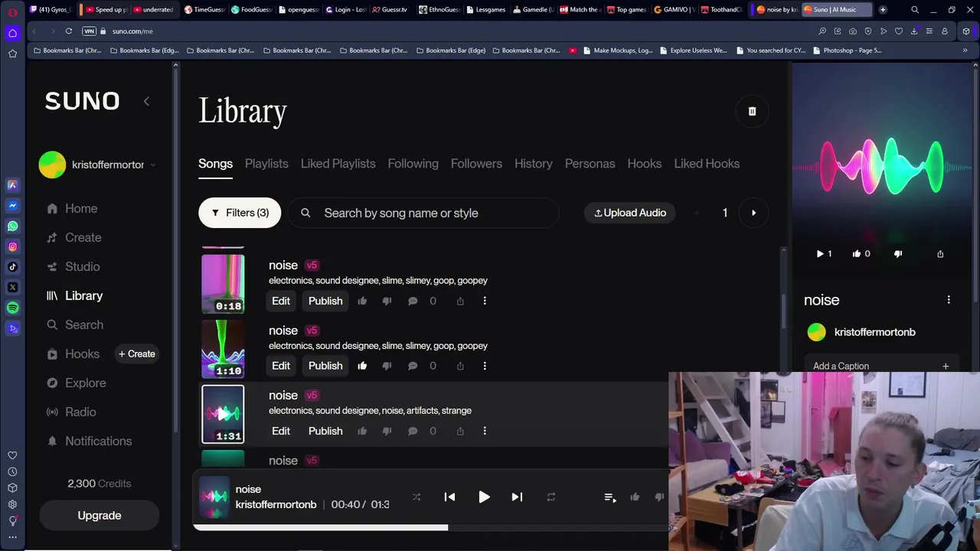This screenshot has width=980, height=551.
Task: Like the 1:31 noise song
Action: [362, 431]
